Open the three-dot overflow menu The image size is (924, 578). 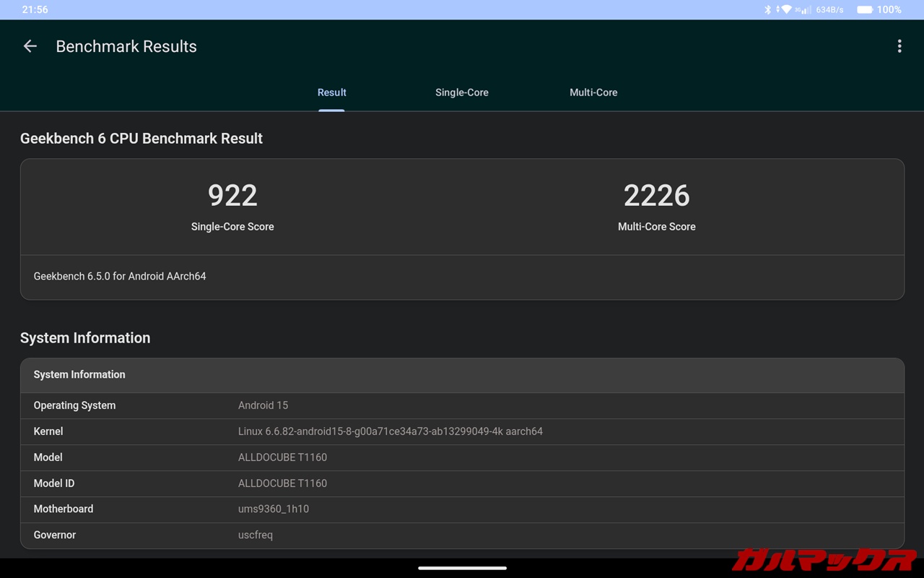[x=899, y=46]
